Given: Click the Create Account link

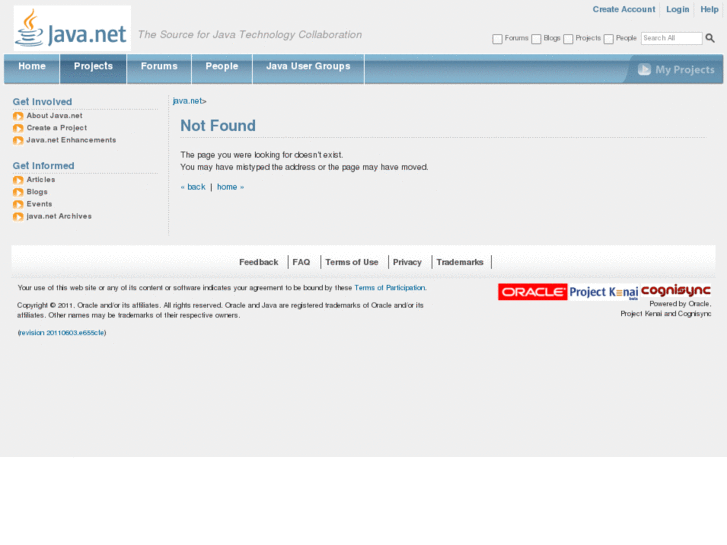Looking at the screenshot, I should pos(624,9).
